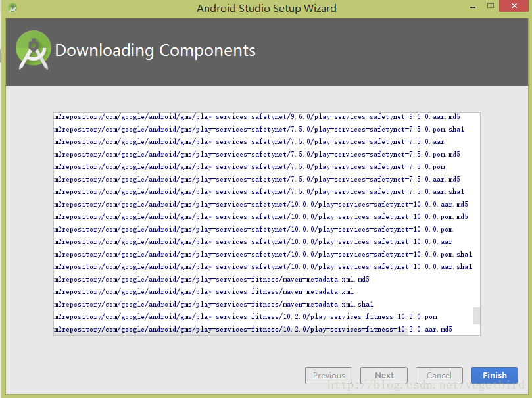Image resolution: width=532 pixels, height=398 pixels.
Task: Click the Cancel button
Action: pyautogui.click(x=439, y=375)
